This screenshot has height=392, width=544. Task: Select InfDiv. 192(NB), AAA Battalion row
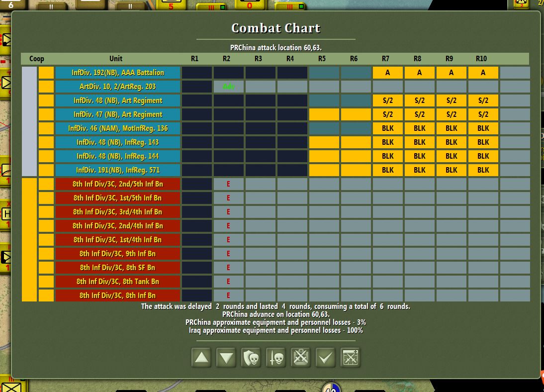click(x=118, y=73)
